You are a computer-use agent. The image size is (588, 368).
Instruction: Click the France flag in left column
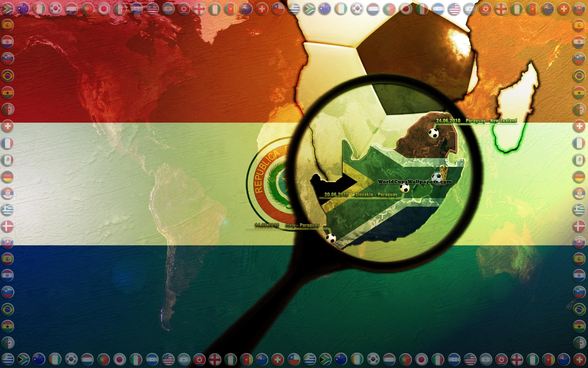coord(7,143)
